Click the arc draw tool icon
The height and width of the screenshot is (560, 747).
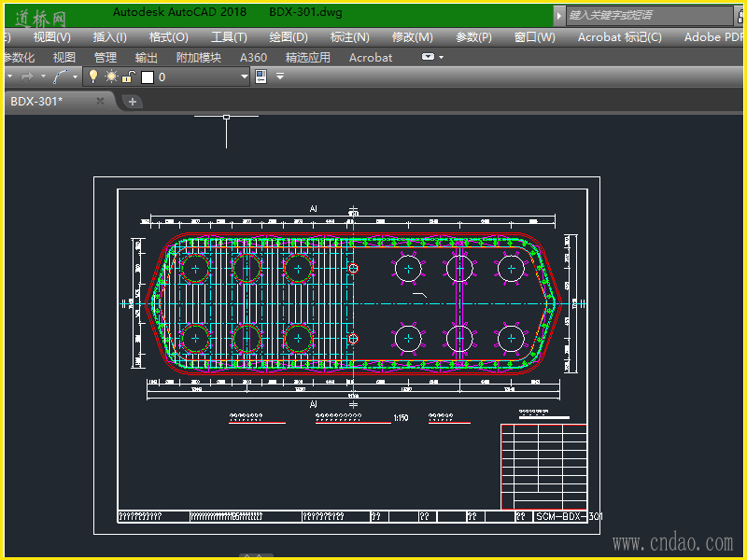click(x=61, y=77)
